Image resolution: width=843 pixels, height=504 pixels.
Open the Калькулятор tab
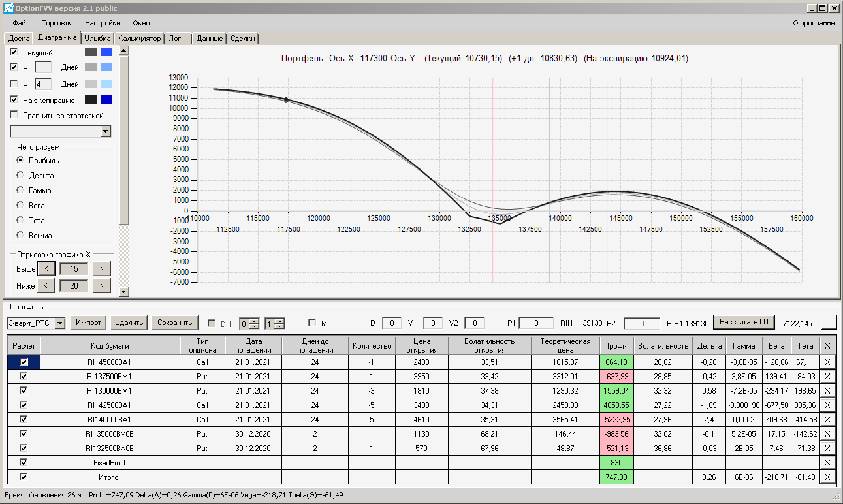(x=139, y=39)
